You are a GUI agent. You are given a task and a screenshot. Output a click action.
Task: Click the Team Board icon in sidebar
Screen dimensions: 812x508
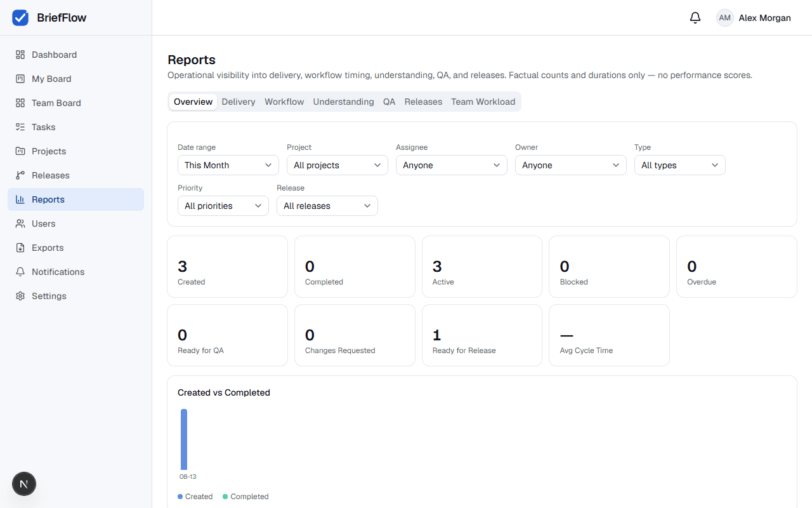20,103
